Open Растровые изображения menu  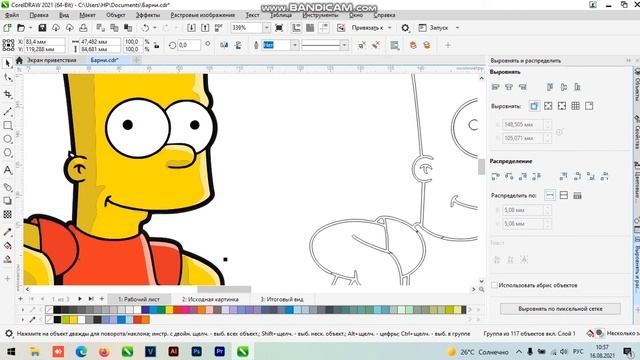coord(202,15)
